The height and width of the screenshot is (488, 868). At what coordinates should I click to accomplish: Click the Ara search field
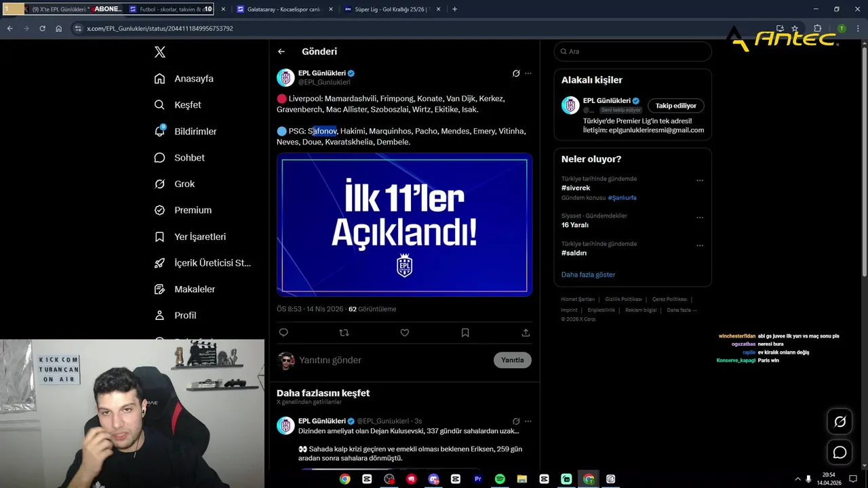633,52
